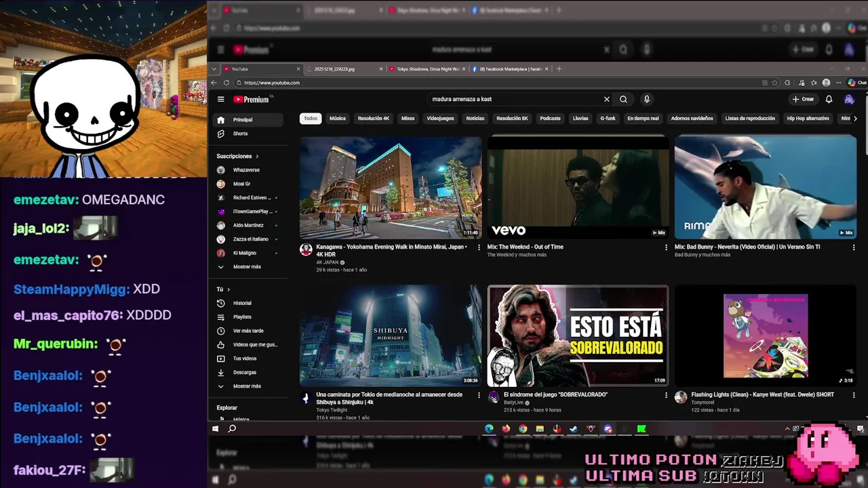Open options menu for Flashing Lights video

point(853,395)
